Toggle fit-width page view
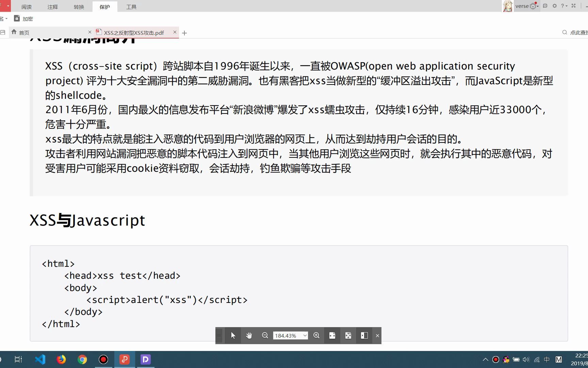Viewport: 588px width, 368px height. click(332, 336)
